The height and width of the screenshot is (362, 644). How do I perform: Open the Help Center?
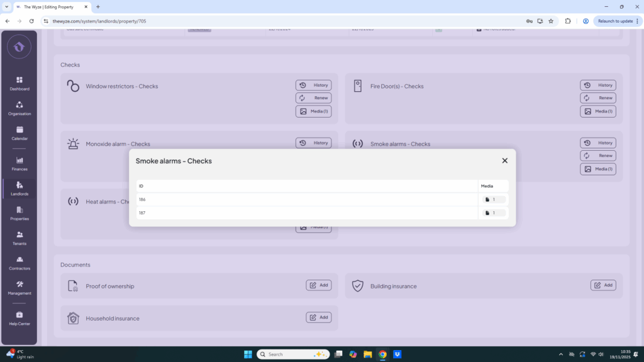click(x=19, y=318)
